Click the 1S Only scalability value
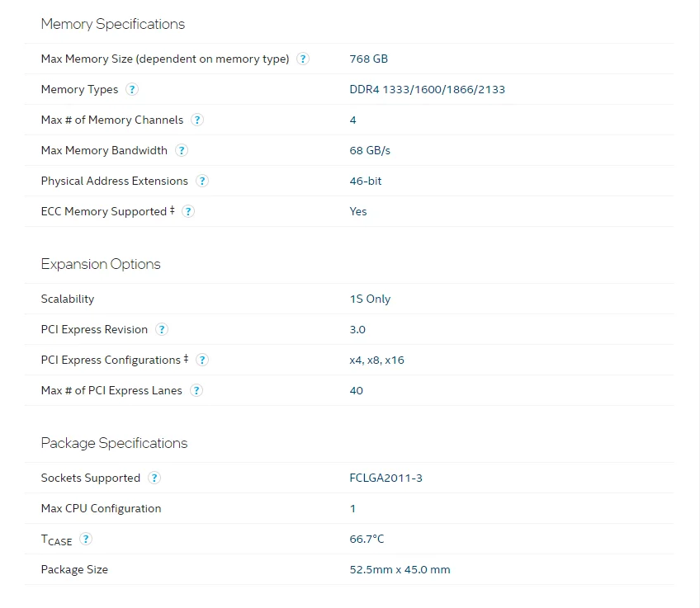700x608 pixels. tap(370, 299)
